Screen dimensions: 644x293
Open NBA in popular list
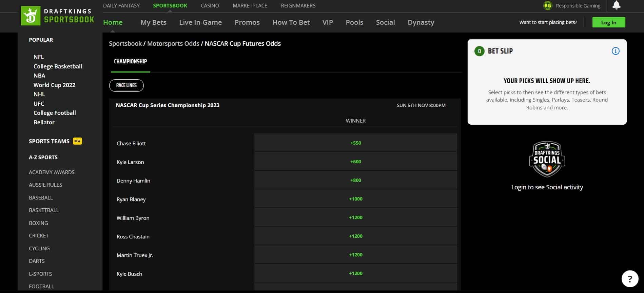pos(39,76)
